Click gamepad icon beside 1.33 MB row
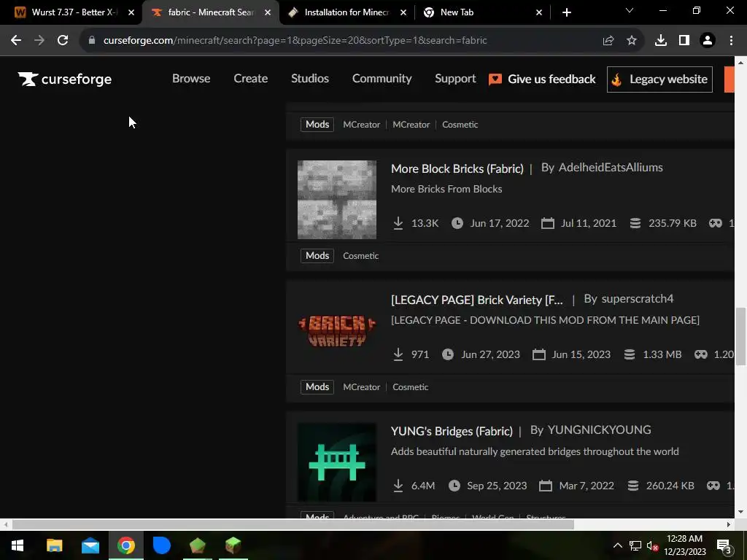This screenshot has width=747, height=560. 701,354
